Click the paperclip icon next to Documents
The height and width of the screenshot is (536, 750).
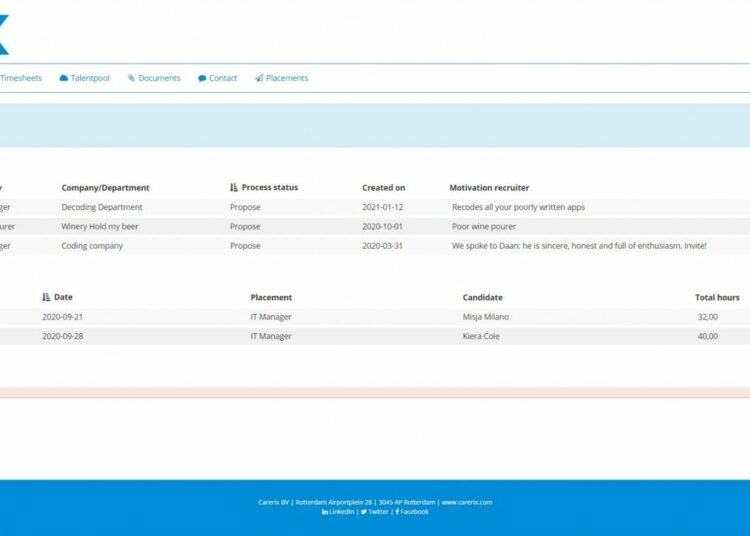[x=131, y=78]
